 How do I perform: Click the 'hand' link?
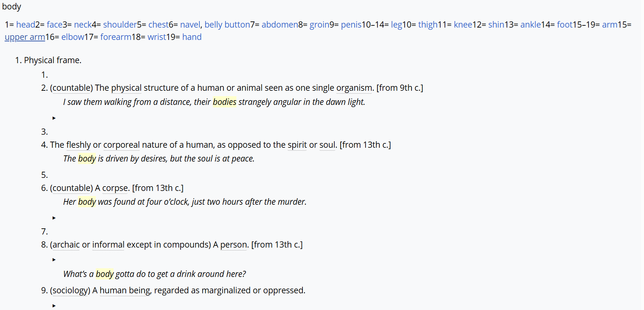[x=192, y=37]
